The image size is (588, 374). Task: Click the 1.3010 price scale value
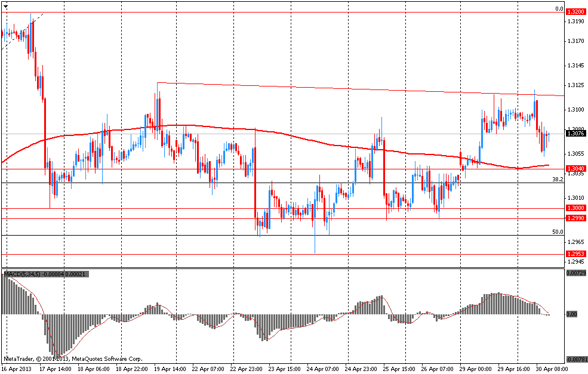click(576, 198)
